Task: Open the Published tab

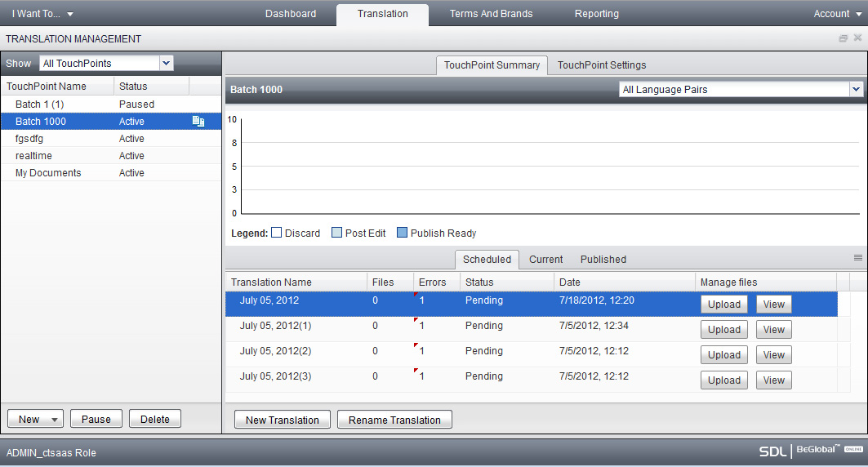Action: pyautogui.click(x=603, y=260)
